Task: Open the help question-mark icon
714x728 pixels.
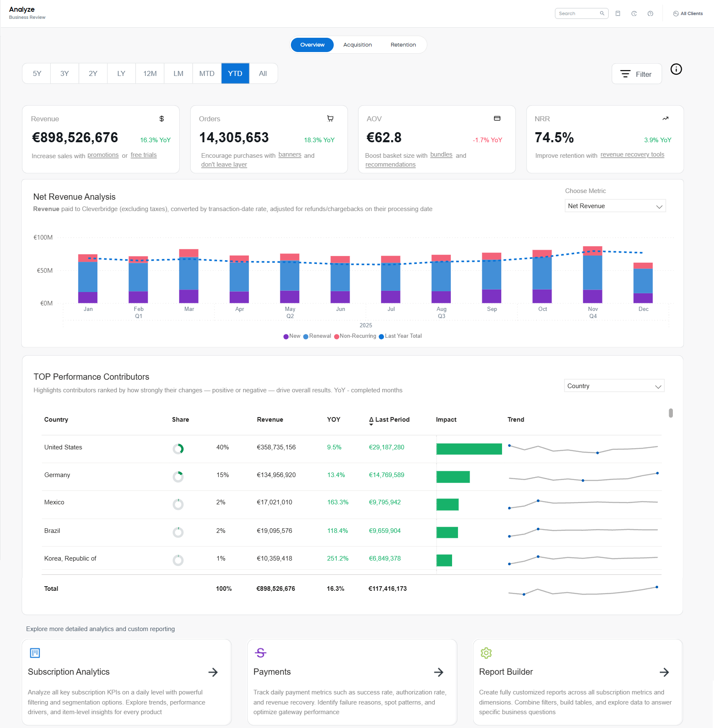Action: pyautogui.click(x=650, y=13)
